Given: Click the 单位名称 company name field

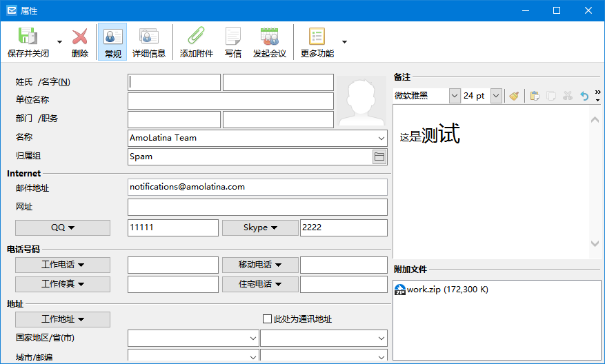Looking at the screenshot, I should (230, 101).
